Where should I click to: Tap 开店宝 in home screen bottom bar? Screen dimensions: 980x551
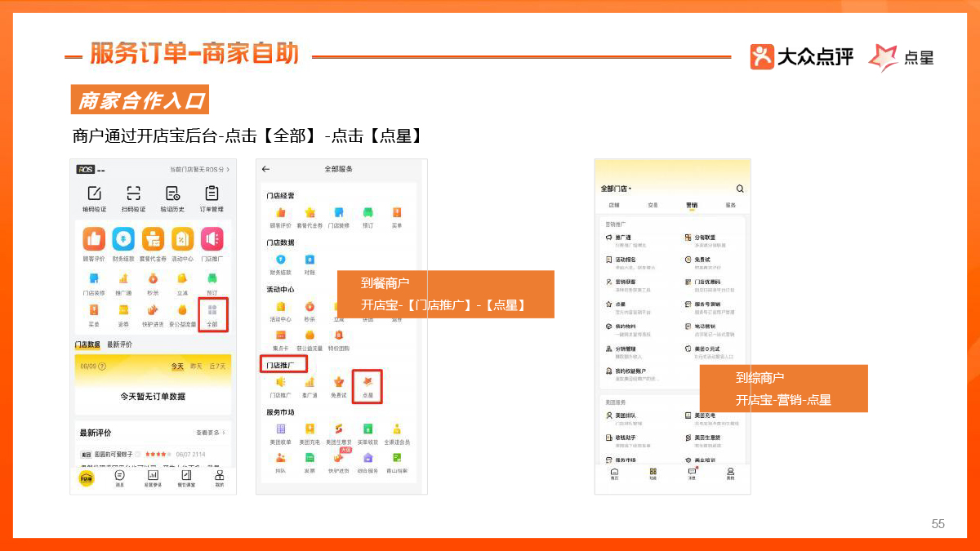(86, 478)
